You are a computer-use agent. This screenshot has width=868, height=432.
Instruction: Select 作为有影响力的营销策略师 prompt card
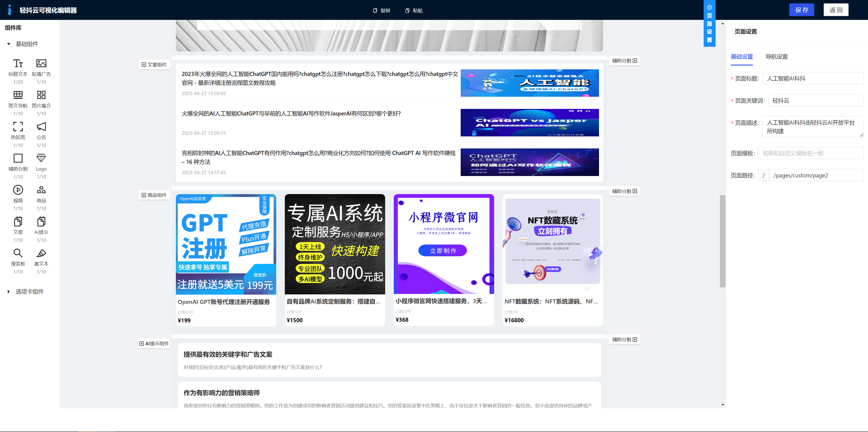(x=389, y=395)
